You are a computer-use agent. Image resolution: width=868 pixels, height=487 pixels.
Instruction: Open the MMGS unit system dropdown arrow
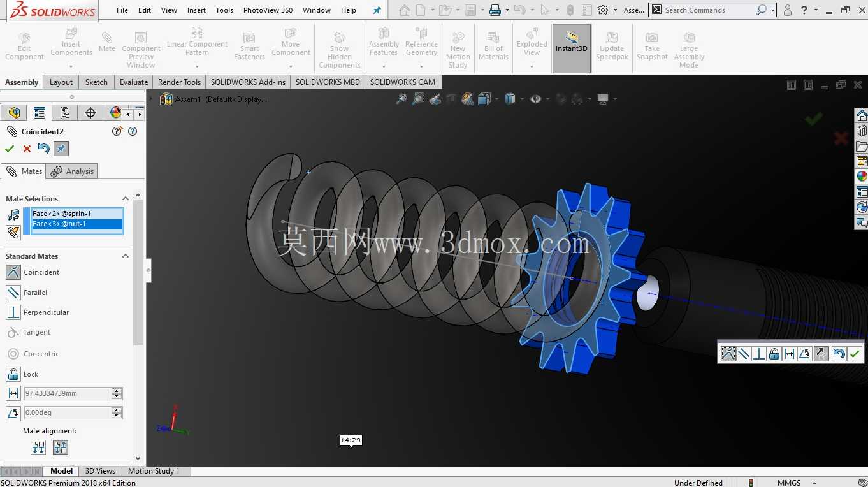pyautogui.click(x=814, y=483)
